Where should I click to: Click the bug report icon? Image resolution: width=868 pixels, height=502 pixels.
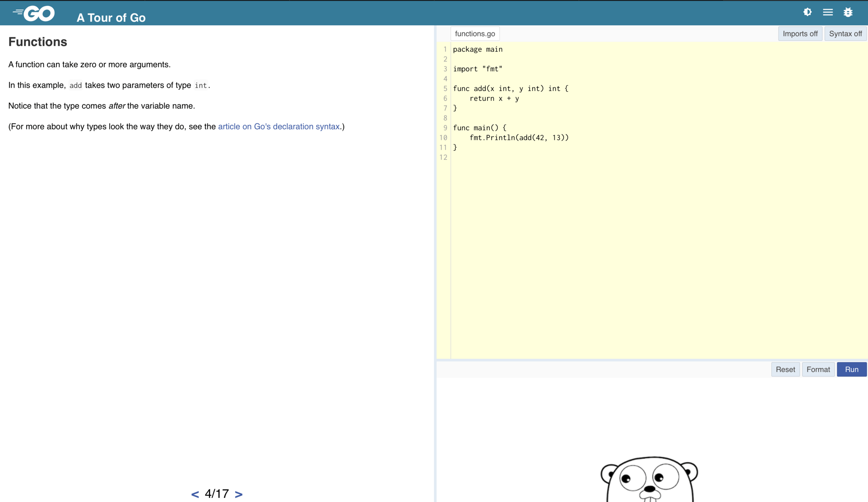(848, 12)
